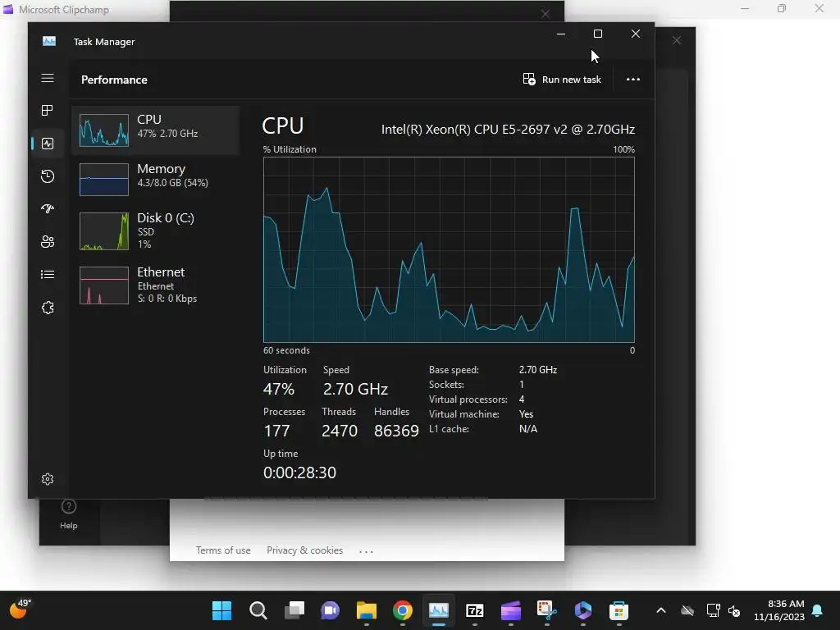Select the Memory performance item

click(155, 179)
